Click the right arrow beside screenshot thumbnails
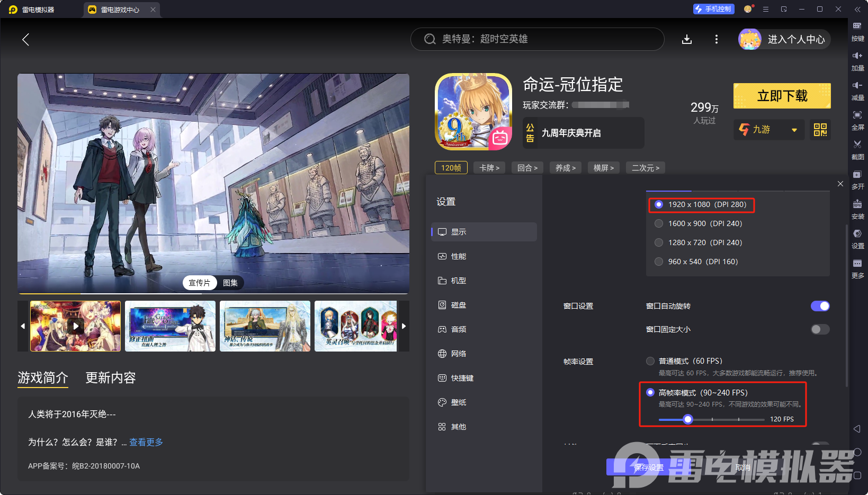Image resolution: width=868 pixels, height=495 pixels. click(404, 326)
